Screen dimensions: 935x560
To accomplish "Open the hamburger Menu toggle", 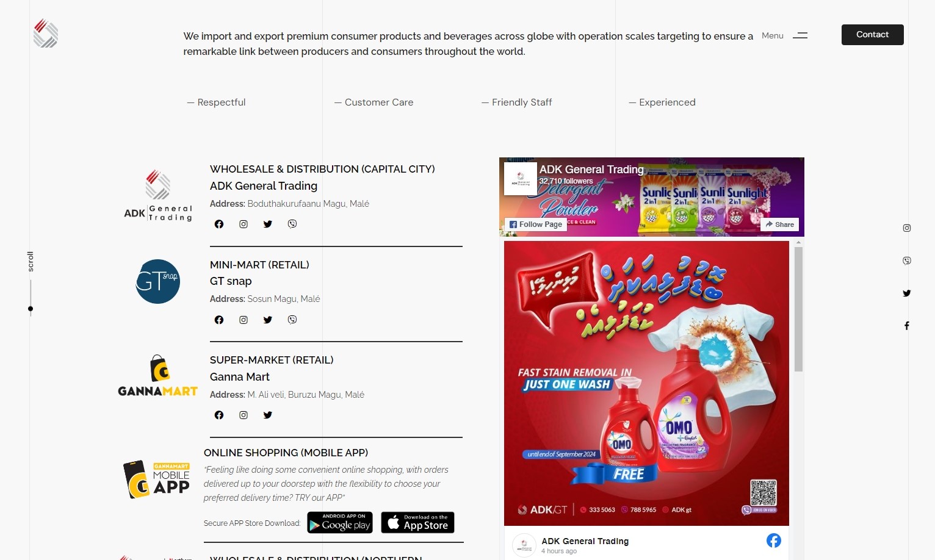I will [800, 35].
